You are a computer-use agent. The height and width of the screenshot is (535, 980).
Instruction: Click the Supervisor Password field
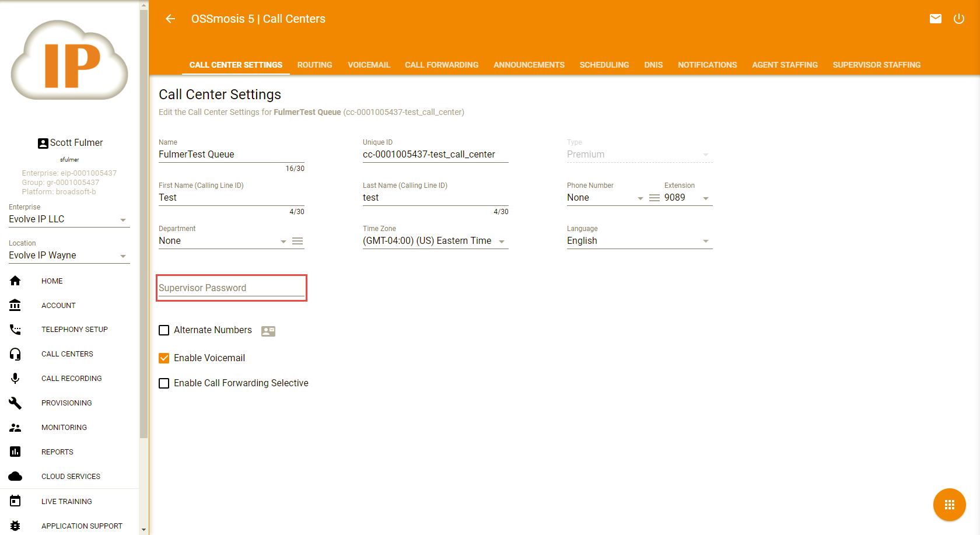231,288
